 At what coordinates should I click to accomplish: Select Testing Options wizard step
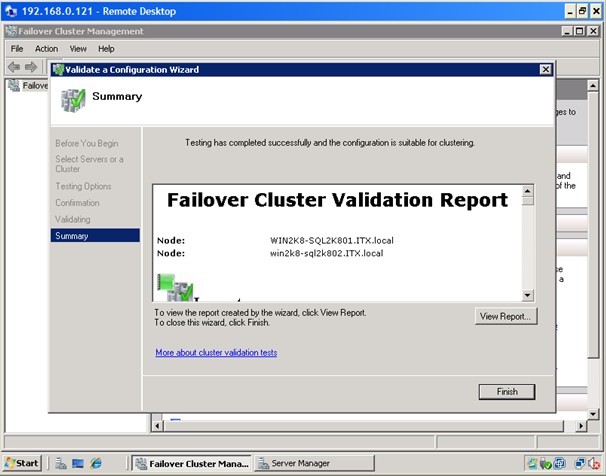pos(83,186)
